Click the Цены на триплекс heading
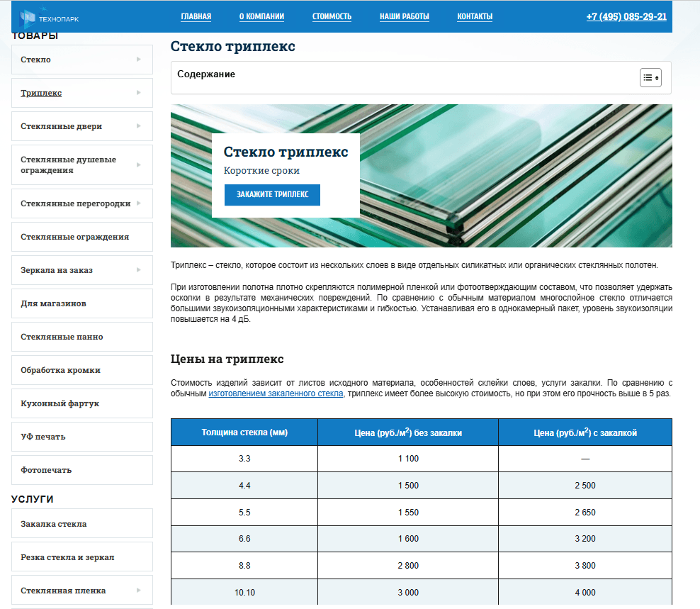The height and width of the screenshot is (609, 700). tap(227, 359)
